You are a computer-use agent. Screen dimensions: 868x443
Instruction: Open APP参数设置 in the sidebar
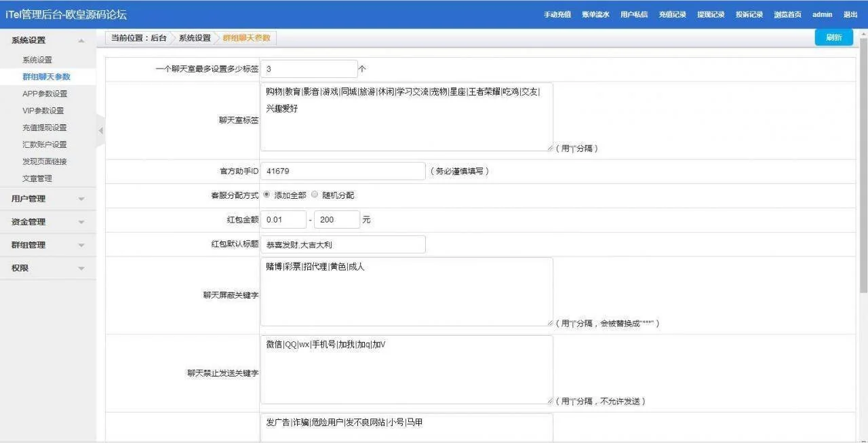pyautogui.click(x=45, y=94)
